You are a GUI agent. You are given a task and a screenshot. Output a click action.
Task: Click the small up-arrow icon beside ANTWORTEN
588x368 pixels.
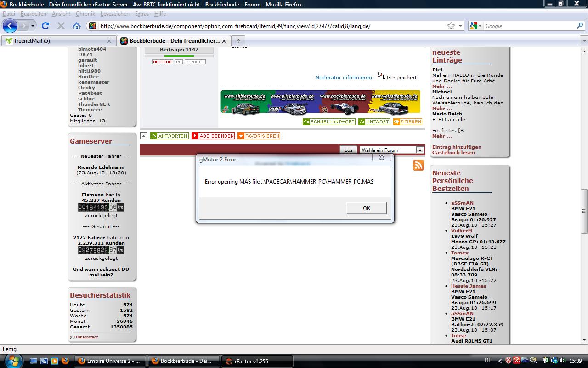[x=144, y=136]
